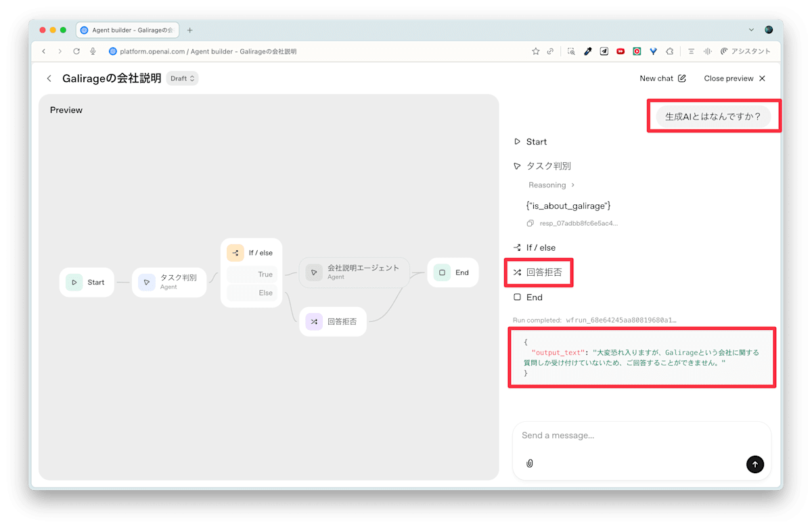The width and height of the screenshot is (812, 528).
Task: Click the paper plane extension icon
Action: pos(604,51)
